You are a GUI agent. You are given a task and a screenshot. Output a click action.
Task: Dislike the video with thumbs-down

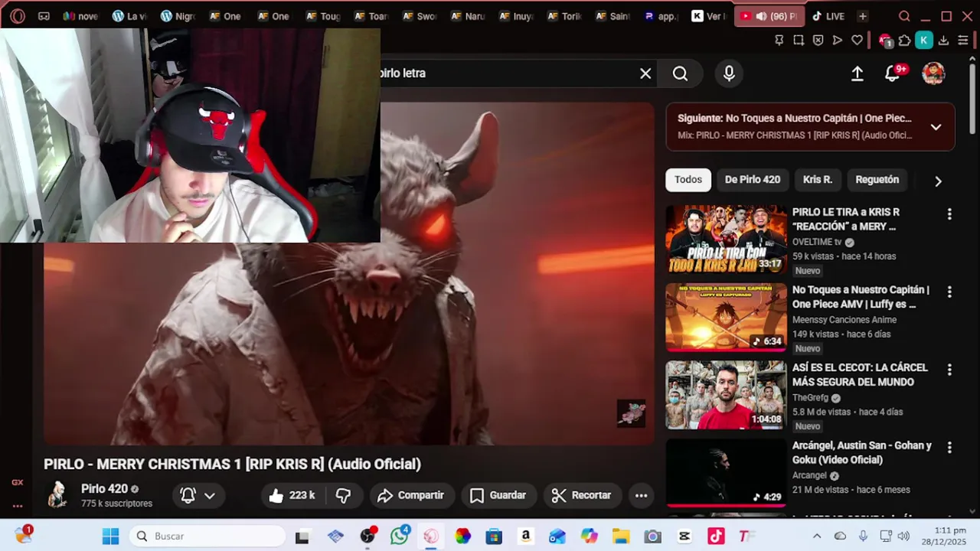pyautogui.click(x=344, y=495)
